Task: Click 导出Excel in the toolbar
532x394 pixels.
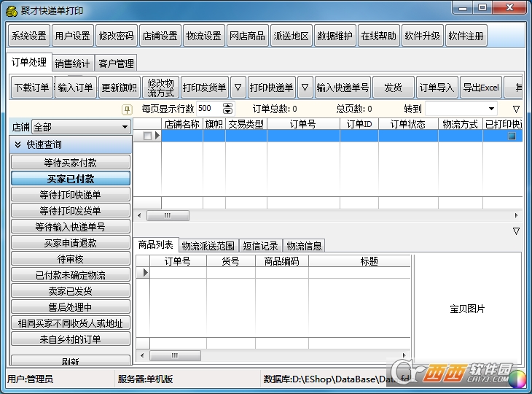Action: pyautogui.click(x=480, y=88)
